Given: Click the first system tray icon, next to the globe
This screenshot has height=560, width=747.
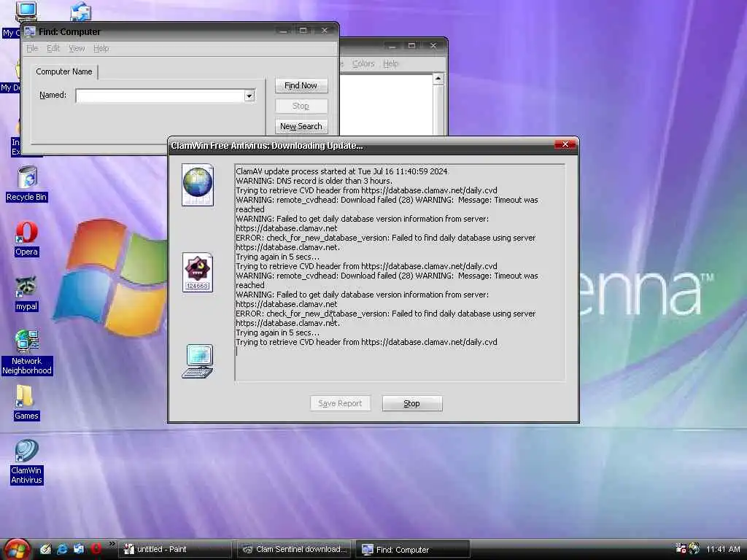Looking at the screenshot, I should pyautogui.click(x=681, y=548).
